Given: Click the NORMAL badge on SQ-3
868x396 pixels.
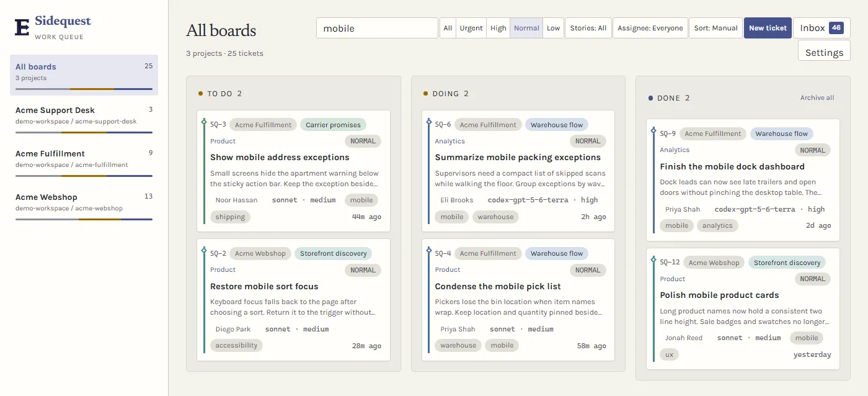Looking at the screenshot, I should [363, 141].
